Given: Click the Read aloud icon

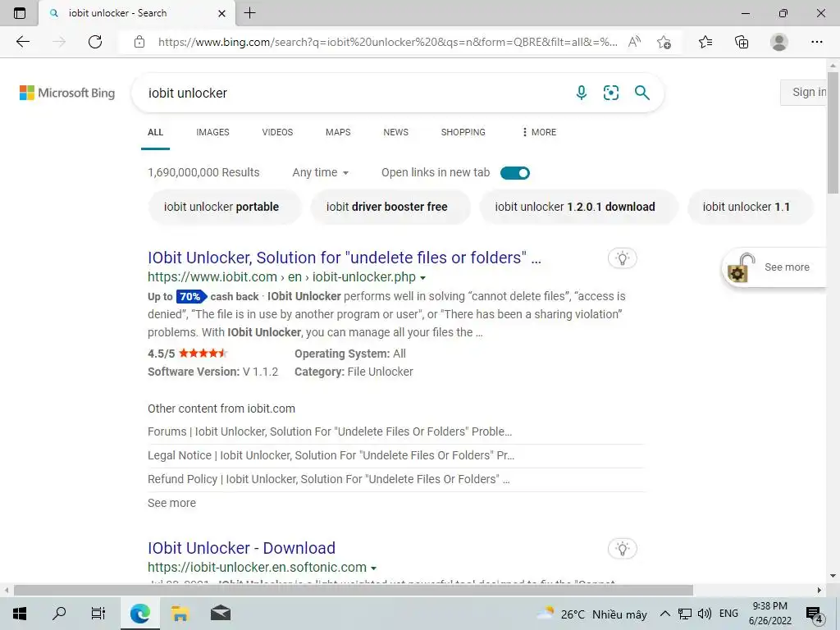Looking at the screenshot, I should click(x=634, y=42).
